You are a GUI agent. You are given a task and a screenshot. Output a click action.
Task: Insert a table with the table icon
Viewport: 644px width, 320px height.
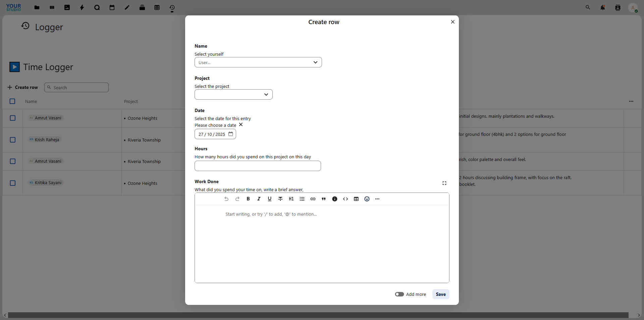click(356, 199)
